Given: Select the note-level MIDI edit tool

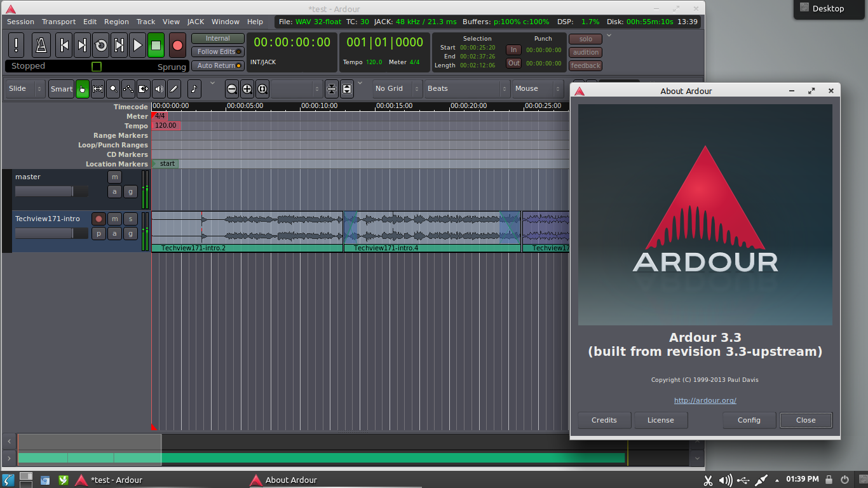Looking at the screenshot, I should click(x=194, y=89).
